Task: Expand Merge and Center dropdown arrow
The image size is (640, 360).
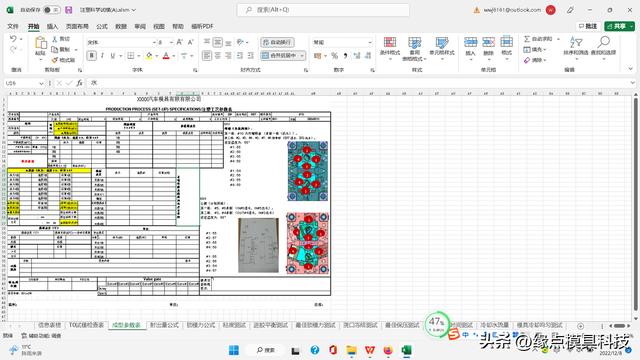Action: coord(302,56)
